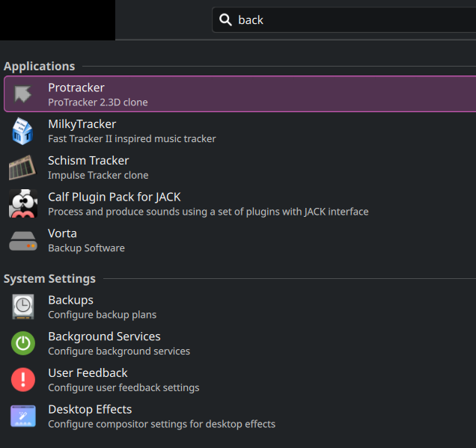Click the red User Feedback exclamation icon

click(x=23, y=380)
